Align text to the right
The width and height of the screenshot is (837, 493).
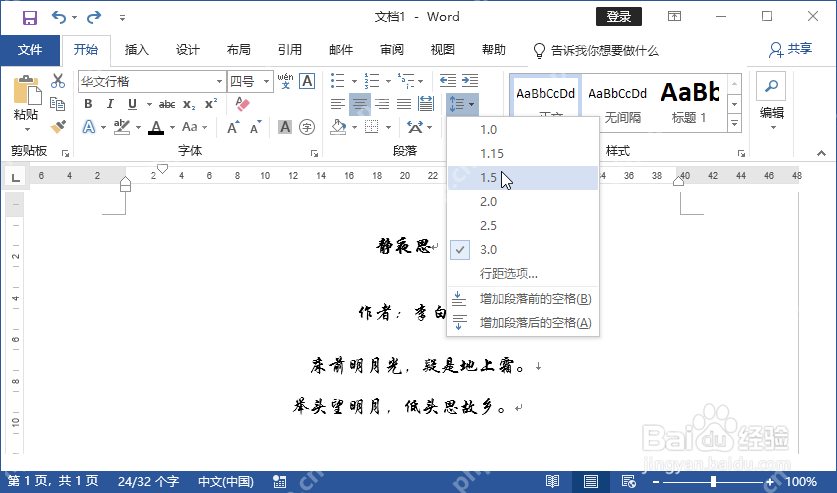382,104
